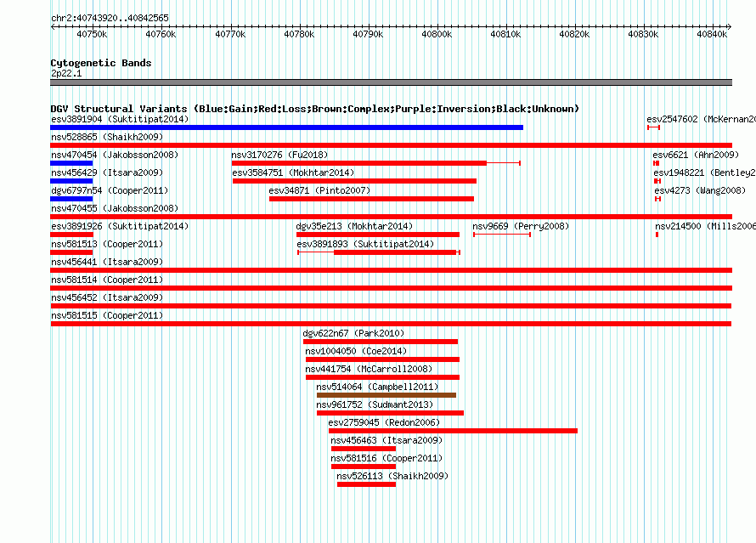Click nsv9669 (Perry2008) label
The image size is (756, 543).
point(521,226)
